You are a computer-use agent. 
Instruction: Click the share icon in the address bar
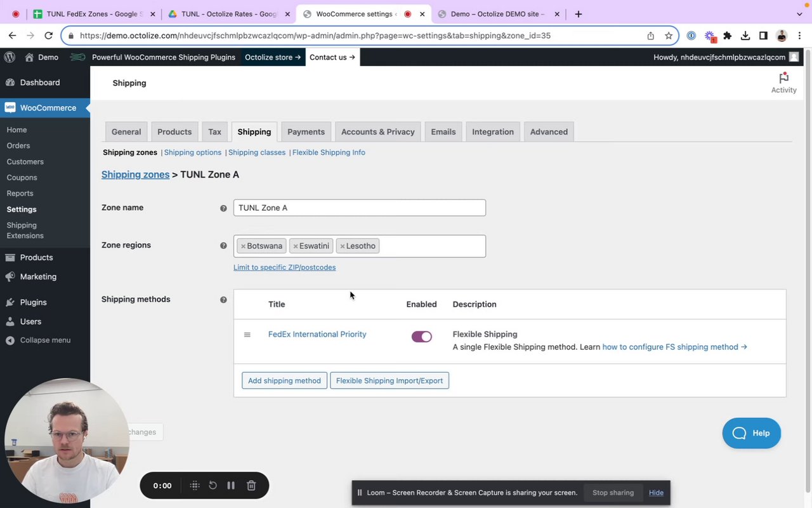click(651, 36)
